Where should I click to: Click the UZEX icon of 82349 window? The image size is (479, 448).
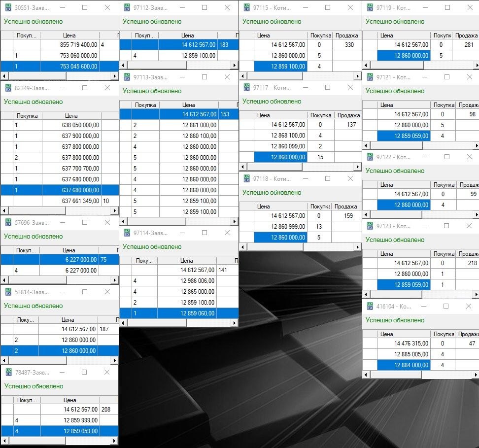click(8, 88)
